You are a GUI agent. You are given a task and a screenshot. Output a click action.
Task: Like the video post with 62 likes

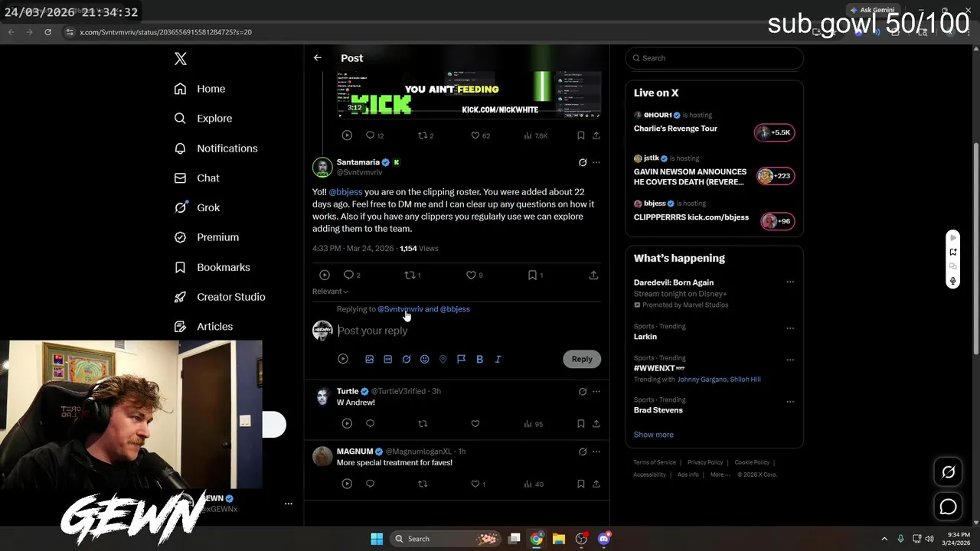pos(475,135)
